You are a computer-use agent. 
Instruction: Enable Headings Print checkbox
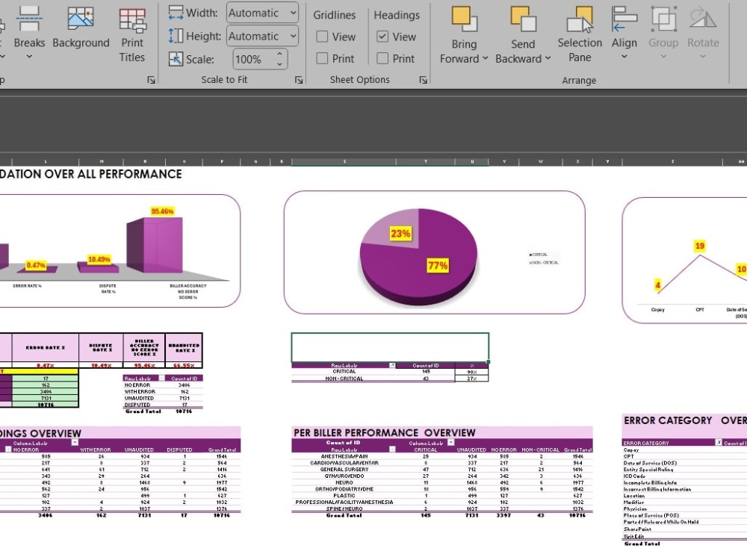[x=382, y=58]
